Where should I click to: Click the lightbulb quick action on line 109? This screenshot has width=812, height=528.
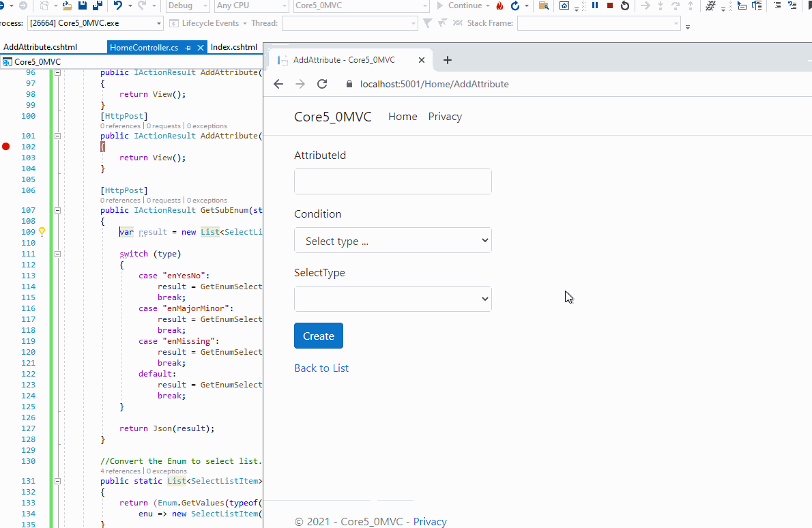tap(42, 232)
